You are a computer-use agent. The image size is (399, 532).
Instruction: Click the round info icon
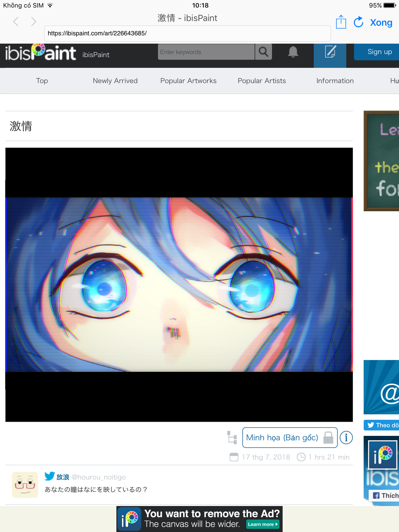tap(346, 438)
